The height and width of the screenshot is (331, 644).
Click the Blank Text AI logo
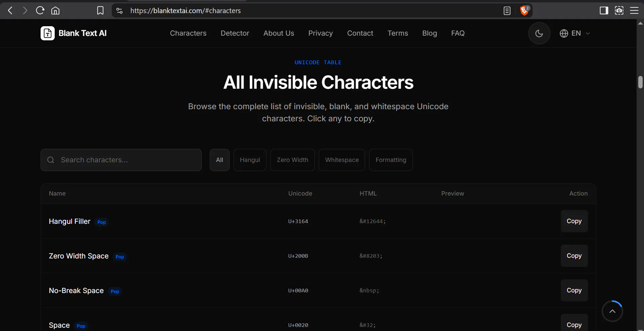pos(73,33)
